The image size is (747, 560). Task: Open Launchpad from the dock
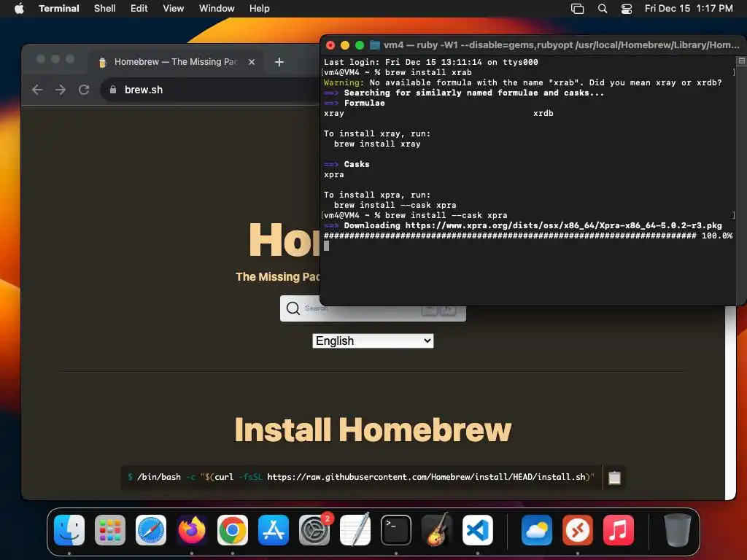coord(110,529)
